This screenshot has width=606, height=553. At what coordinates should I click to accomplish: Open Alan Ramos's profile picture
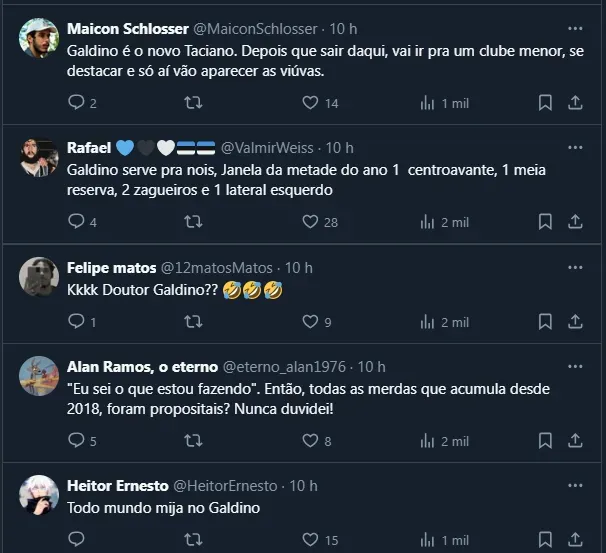pos(39,376)
